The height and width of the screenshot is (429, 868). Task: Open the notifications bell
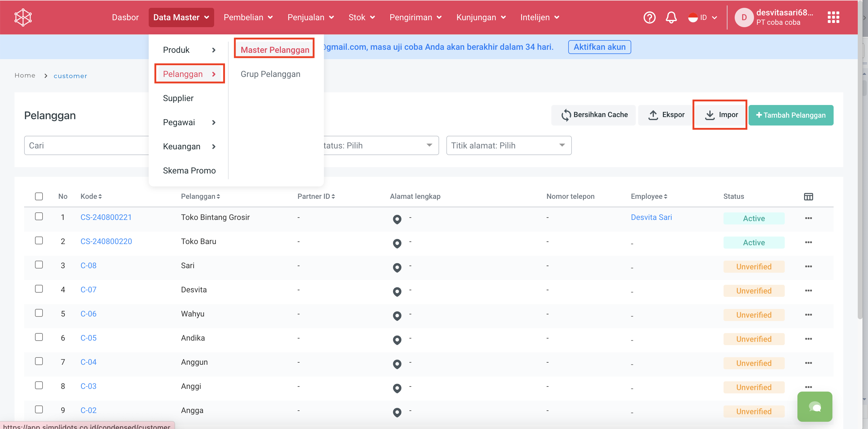pyautogui.click(x=671, y=17)
